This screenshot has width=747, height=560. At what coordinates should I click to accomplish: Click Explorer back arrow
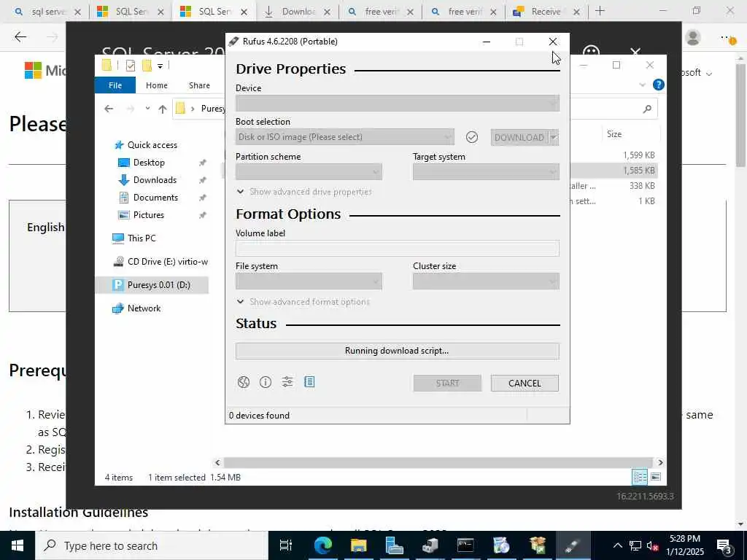click(x=109, y=109)
